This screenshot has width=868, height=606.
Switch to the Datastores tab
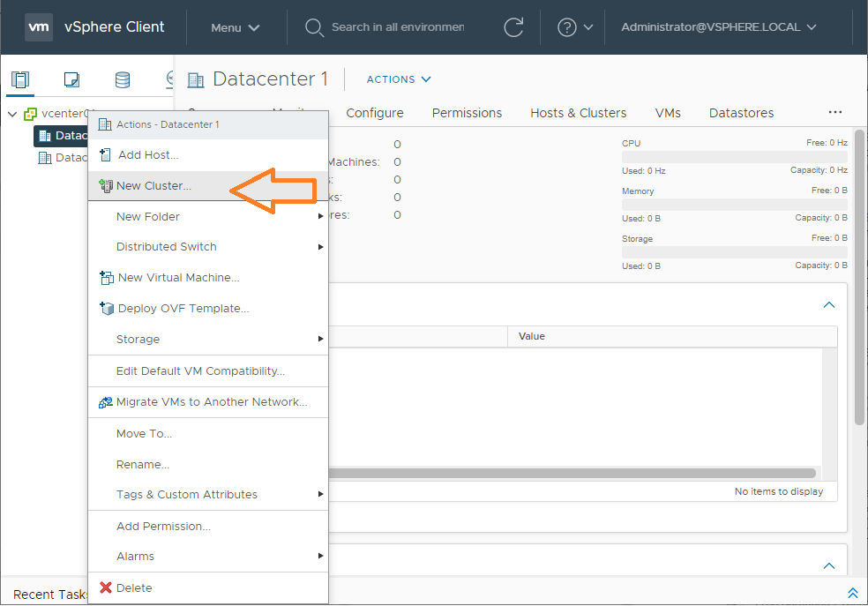tap(741, 113)
